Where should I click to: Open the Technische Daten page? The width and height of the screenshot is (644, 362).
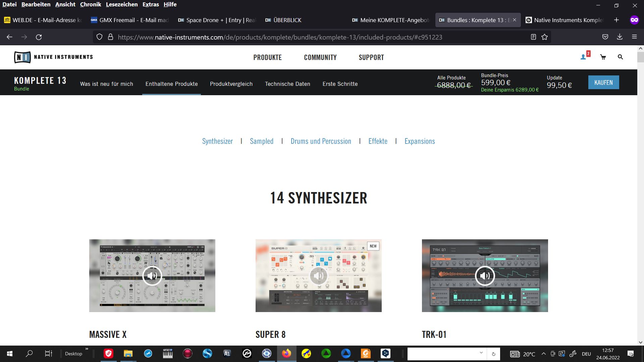[287, 84]
